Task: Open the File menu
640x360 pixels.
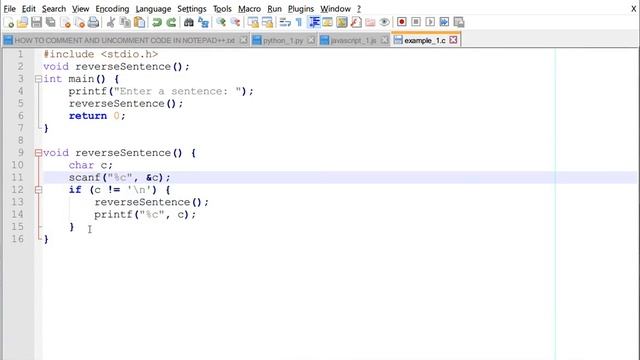Action: (9, 9)
